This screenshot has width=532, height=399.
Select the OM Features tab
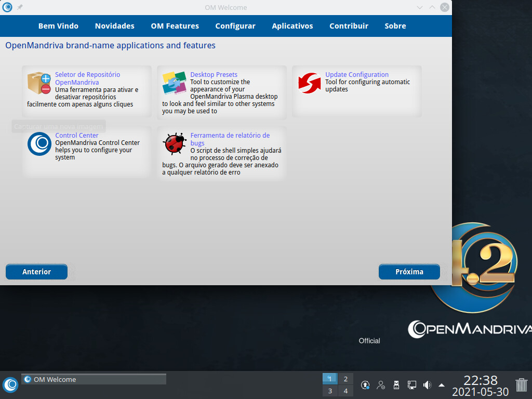175,26
